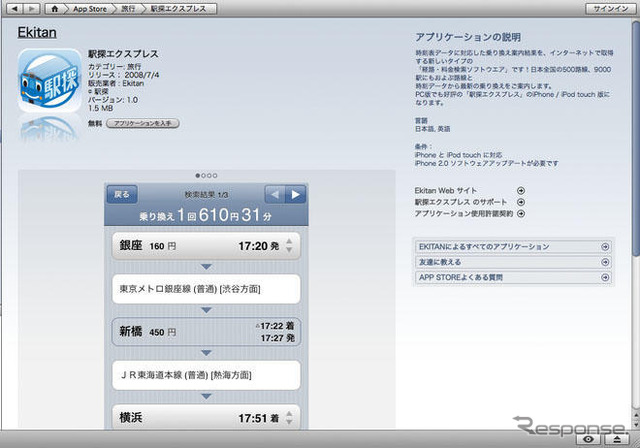Click arrow icon in EKITANによるすべてのアプリケーション row
Screen dimensions: 640x448
tap(605, 247)
